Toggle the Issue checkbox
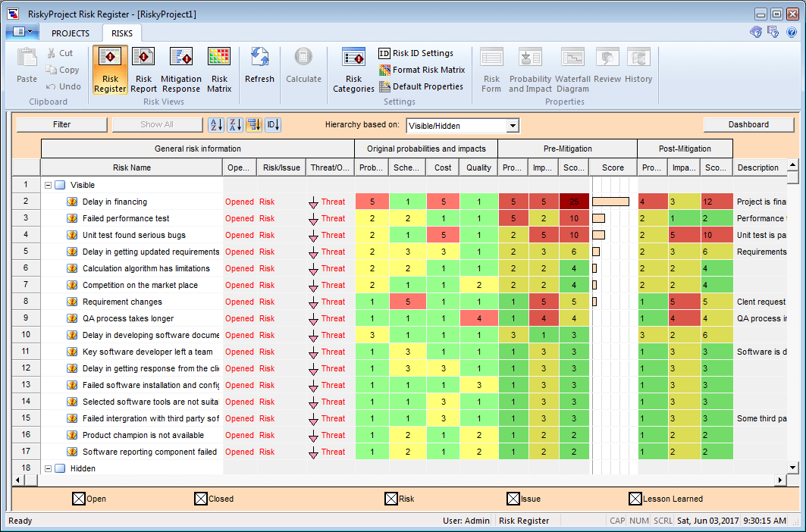The width and height of the screenshot is (806, 532). click(513, 499)
